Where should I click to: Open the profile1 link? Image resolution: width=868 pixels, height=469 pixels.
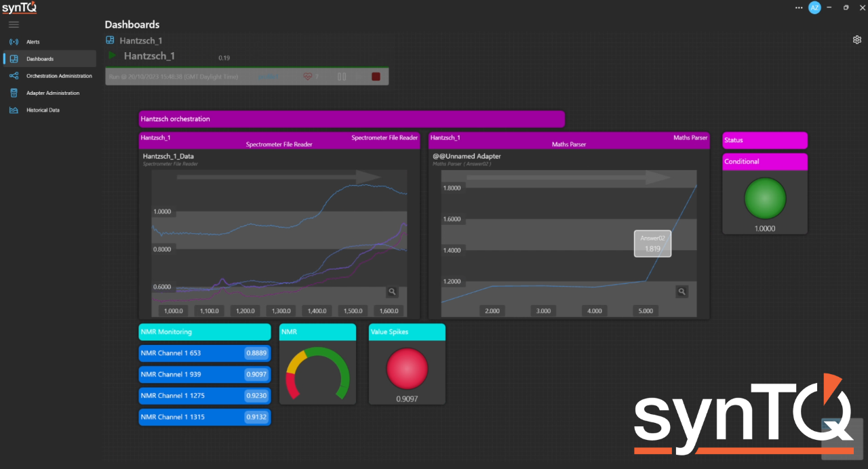tap(269, 77)
